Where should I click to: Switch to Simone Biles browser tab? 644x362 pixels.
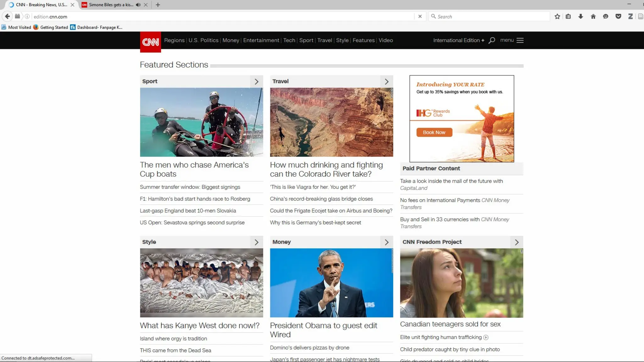[x=111, y=5]
